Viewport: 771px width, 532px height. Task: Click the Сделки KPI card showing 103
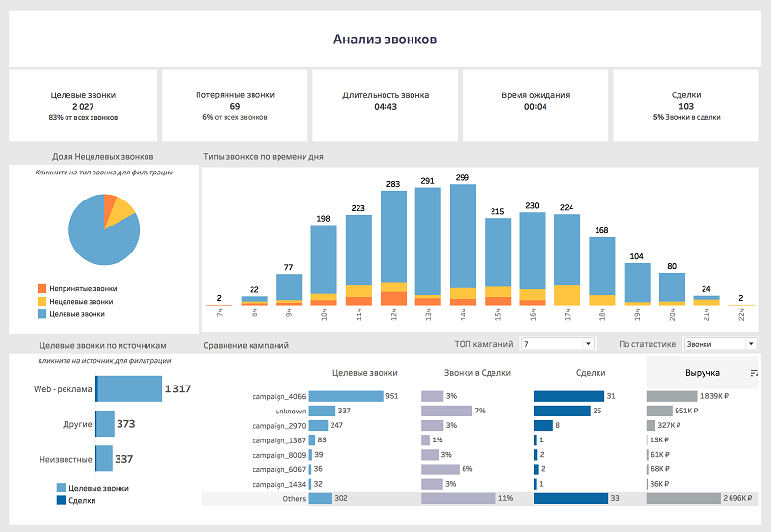tap(686, 105)
